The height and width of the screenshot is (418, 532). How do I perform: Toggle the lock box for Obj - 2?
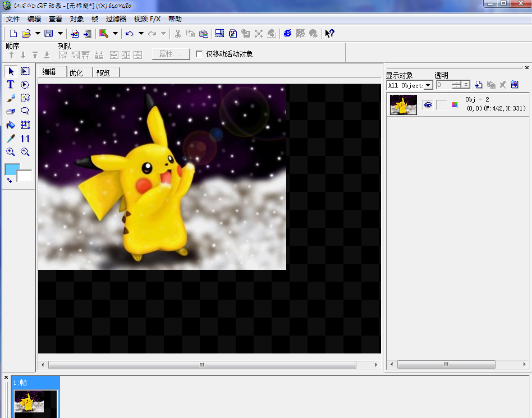(442, 105)
